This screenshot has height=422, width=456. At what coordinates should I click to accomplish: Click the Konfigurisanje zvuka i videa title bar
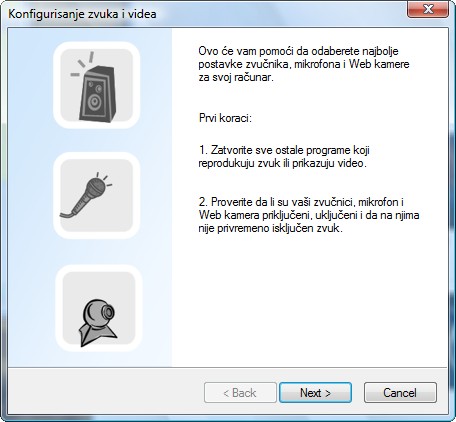point(207,14)
